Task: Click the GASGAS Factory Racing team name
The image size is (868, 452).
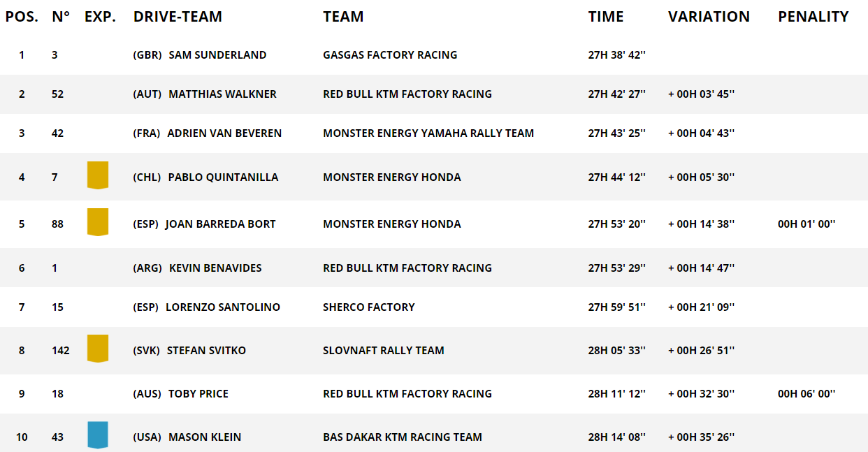Action: [390, 55]
